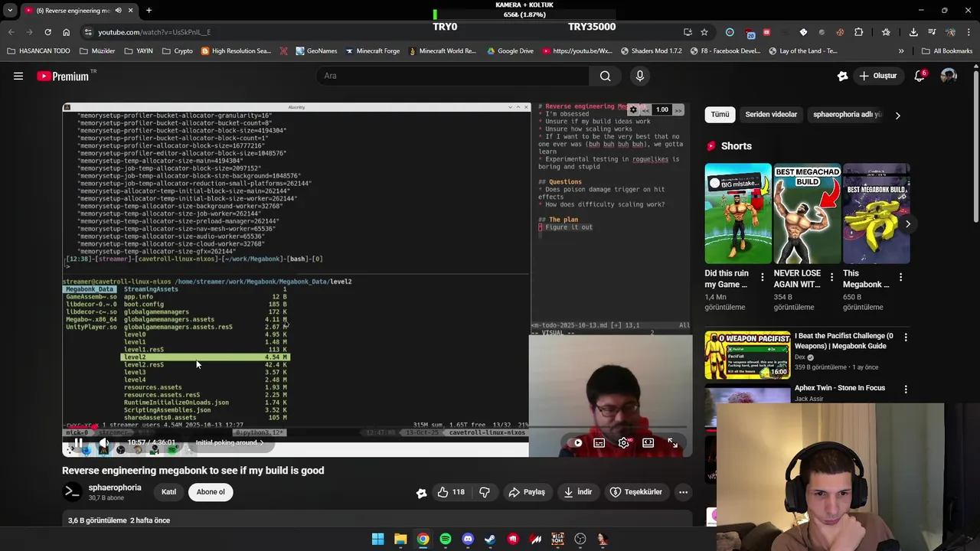Open options for Pacifist Challenge video
This screenshot has width=980, height=551.
906,337
